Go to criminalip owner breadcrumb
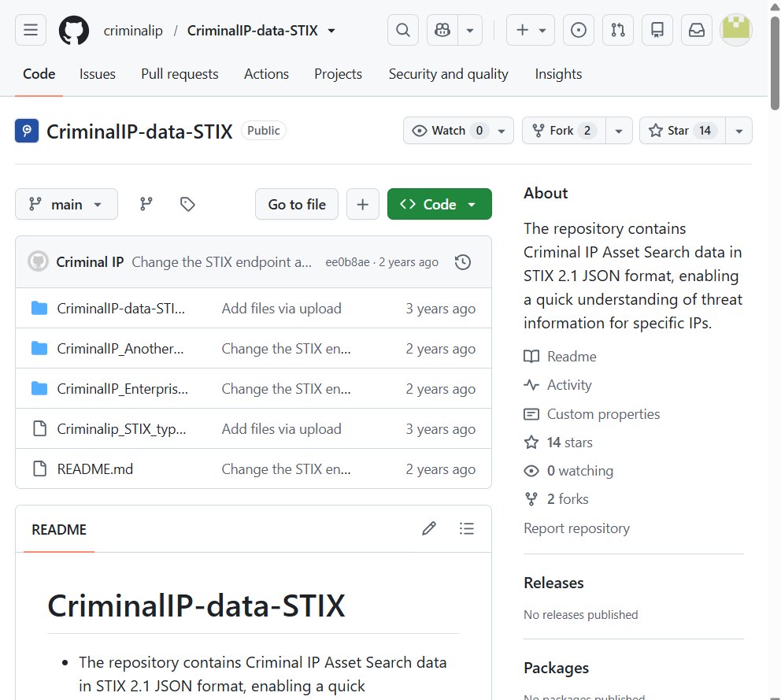 point(133,31)
